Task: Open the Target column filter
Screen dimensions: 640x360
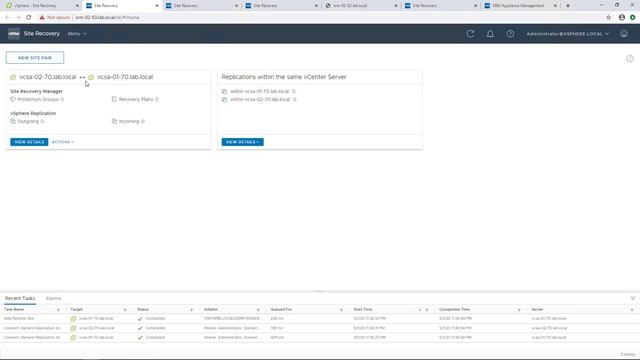Action: click(x=125, y=310)
